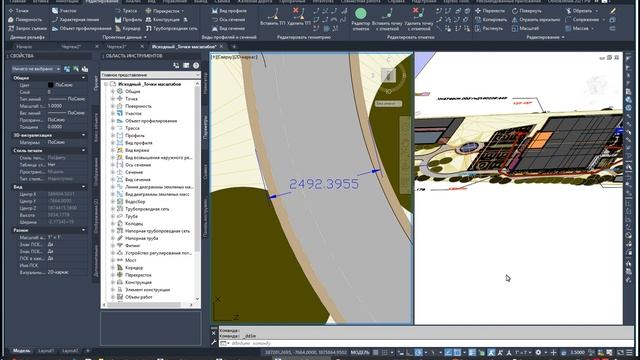Open the Поверхность ribbon tool
This screenshot has height=360, width=640.
pos(25,20)
